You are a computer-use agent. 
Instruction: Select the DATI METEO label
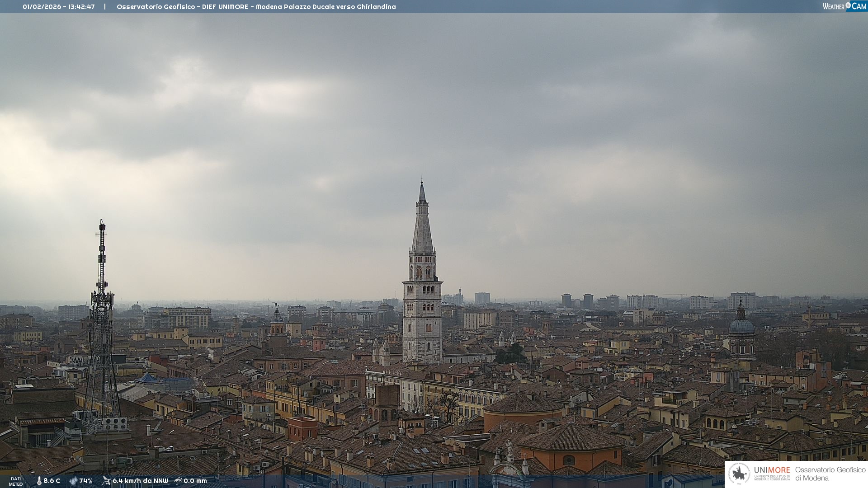pyautogui.click(x=16, y=481)
